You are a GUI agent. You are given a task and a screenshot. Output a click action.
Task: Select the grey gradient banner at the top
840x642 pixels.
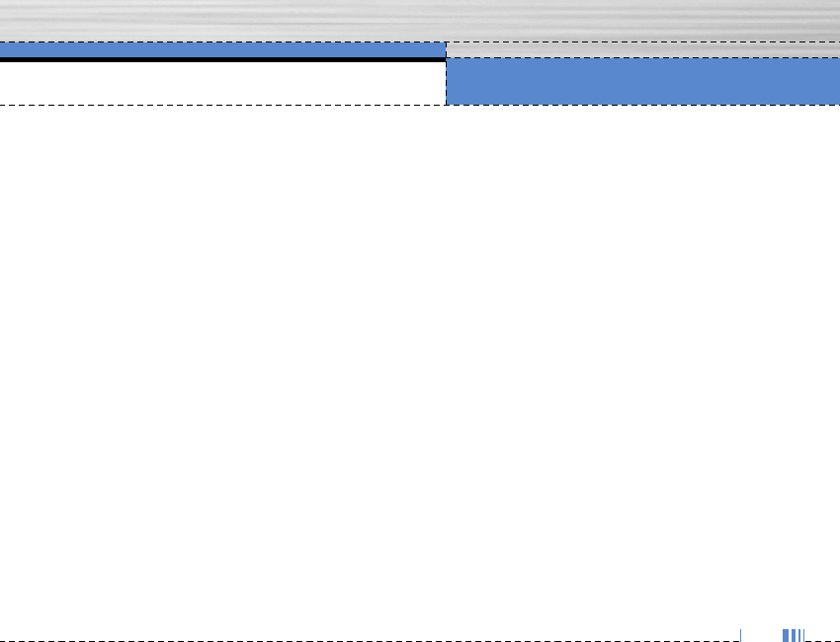(x=420, y=21)
